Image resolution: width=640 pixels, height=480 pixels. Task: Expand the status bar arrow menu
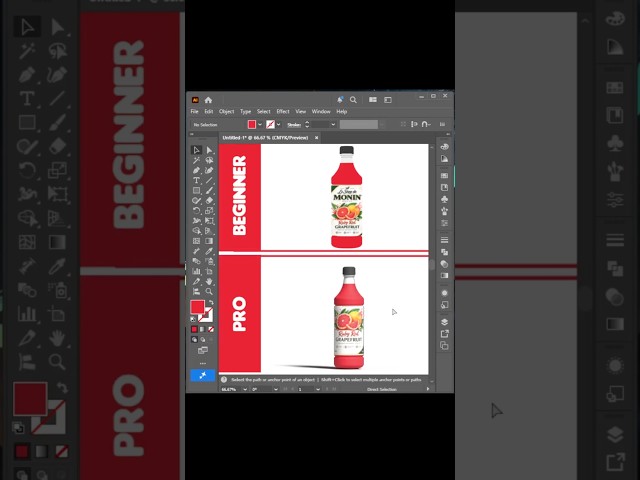(x=428, y=389)
